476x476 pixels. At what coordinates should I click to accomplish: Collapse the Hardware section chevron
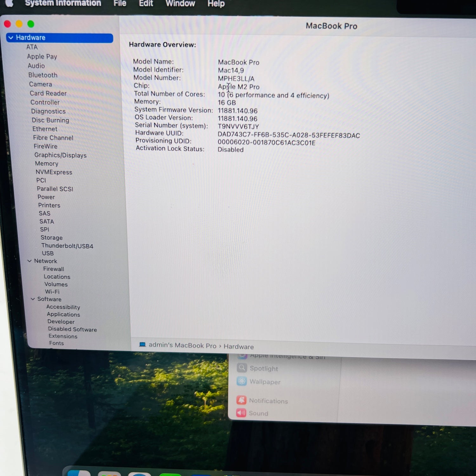click(x=11, y=38)
